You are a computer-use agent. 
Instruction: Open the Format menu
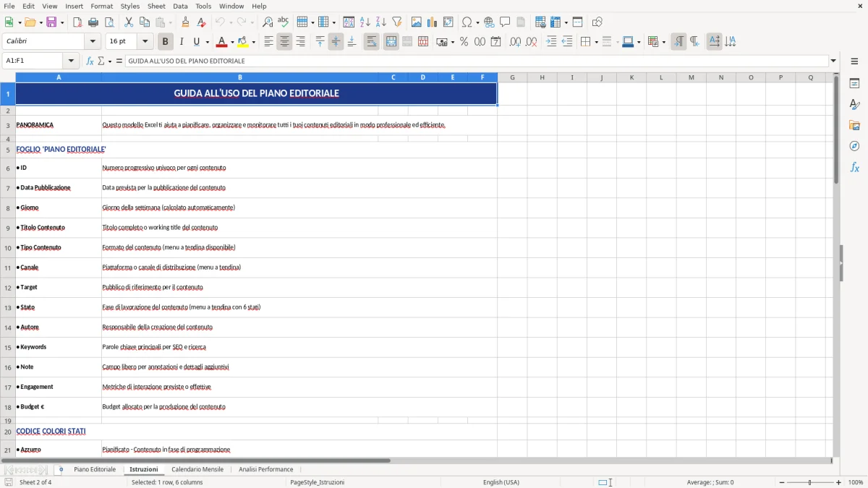pos(101,6)
